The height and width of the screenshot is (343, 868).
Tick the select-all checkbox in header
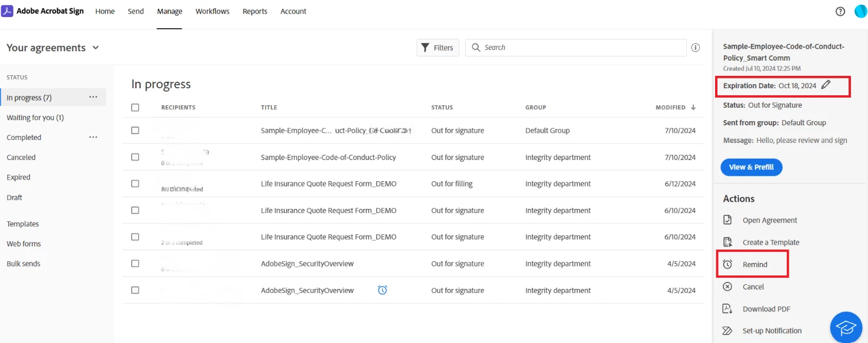pyautogui.click(x=135, y=108)
